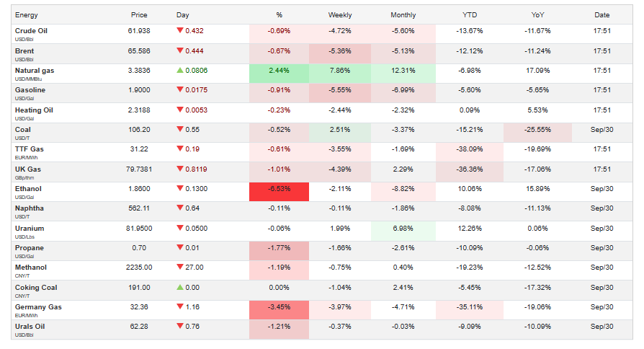Viewport: 644px width, 349px height.
Task: Click the bright red Ethanol -6.53% cell
Action: 279,189
